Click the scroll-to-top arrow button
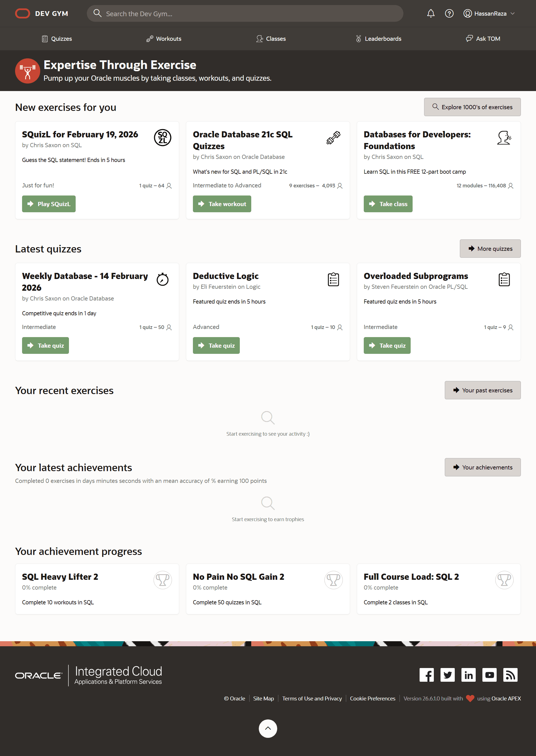The width and height of the screenshot is (536, 756). click(x=268, y=728)
